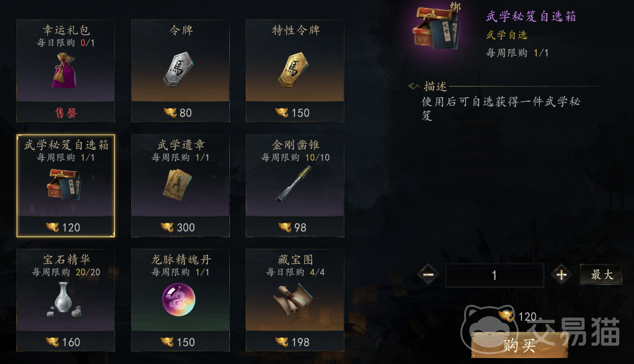Increase quantity with the plus button
This screenshot has height=364, width=634.
(x=561, y=275)
